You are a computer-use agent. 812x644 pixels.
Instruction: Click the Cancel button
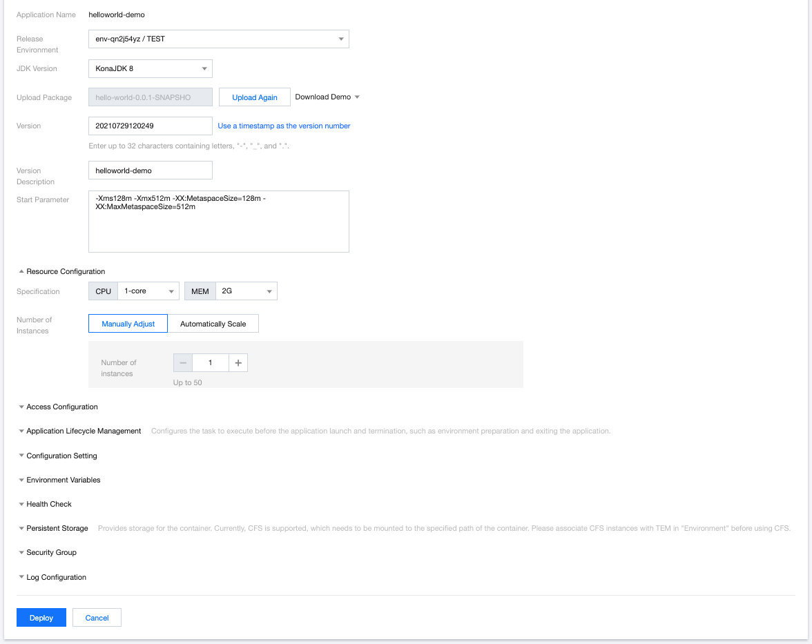click(97, 618)
